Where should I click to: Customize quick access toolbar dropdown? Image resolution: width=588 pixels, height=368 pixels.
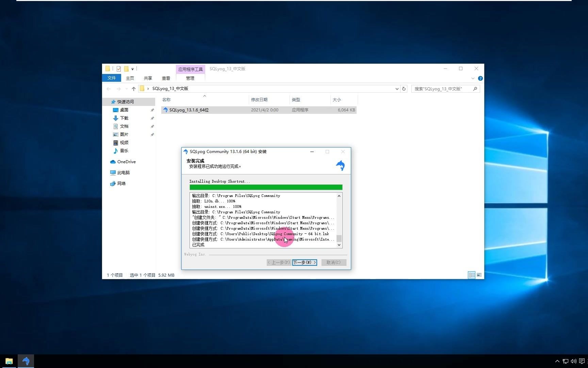pyautogui.click(x=132, y=69)
